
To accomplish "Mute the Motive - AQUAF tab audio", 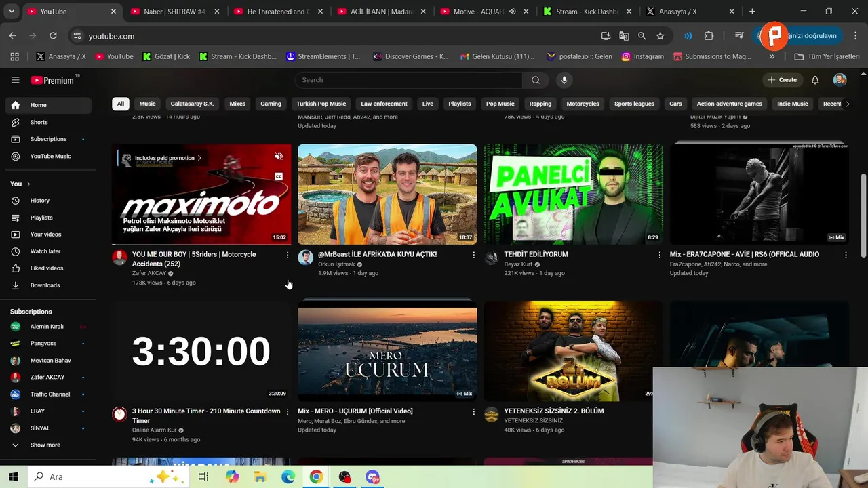I will click(x=513, y=12).
